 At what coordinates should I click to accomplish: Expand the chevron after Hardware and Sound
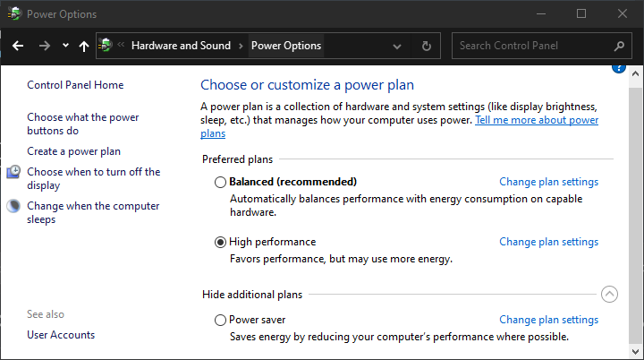click(x=241, y=46)
